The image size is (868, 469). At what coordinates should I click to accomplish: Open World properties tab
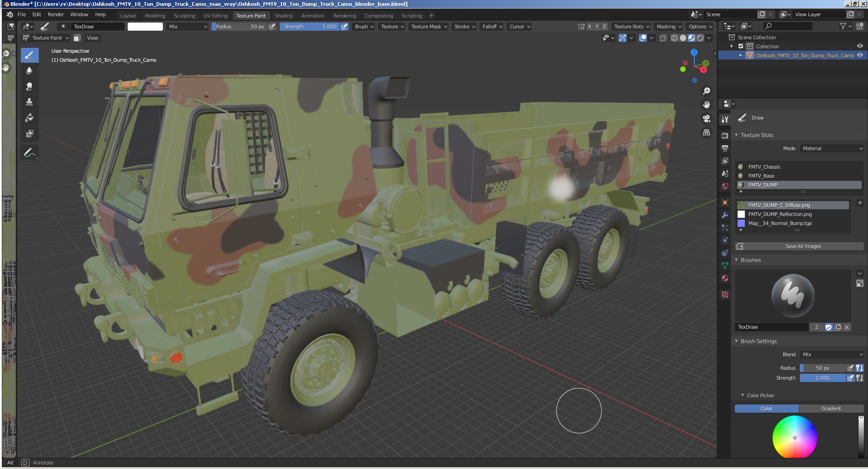[x=725, y=186]
